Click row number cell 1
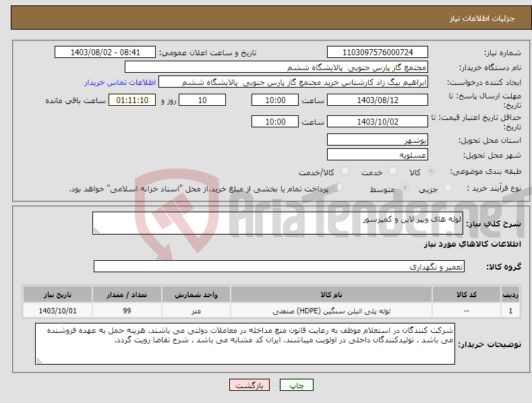 point(510,311)
